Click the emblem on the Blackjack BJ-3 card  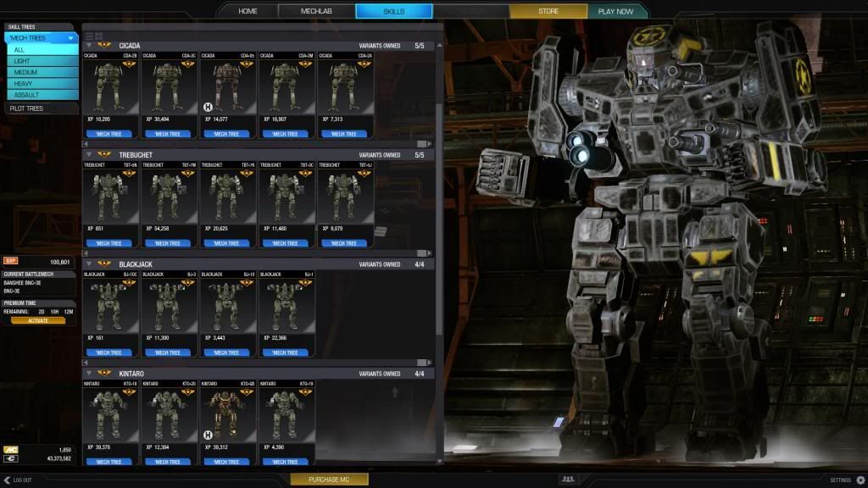(188, 283)
